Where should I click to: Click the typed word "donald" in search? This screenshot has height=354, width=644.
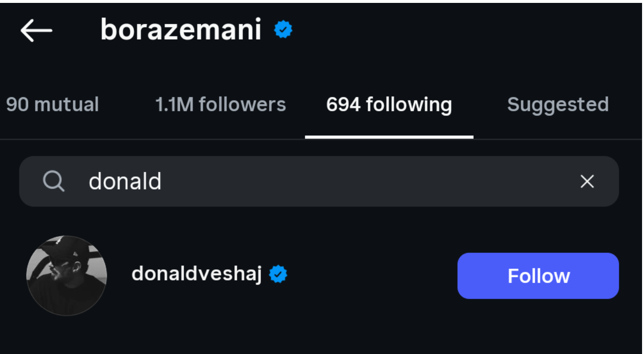point(125,182)
